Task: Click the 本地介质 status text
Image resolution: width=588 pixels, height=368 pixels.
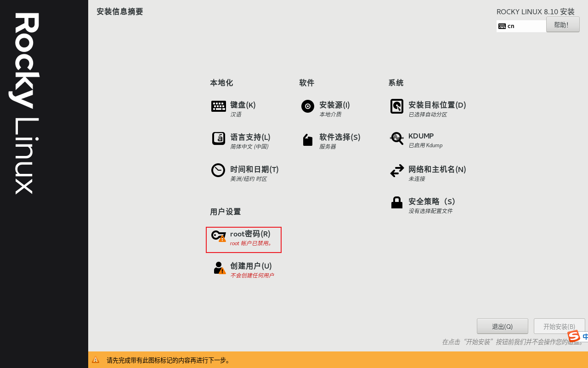Action: (x=330, y=115)
